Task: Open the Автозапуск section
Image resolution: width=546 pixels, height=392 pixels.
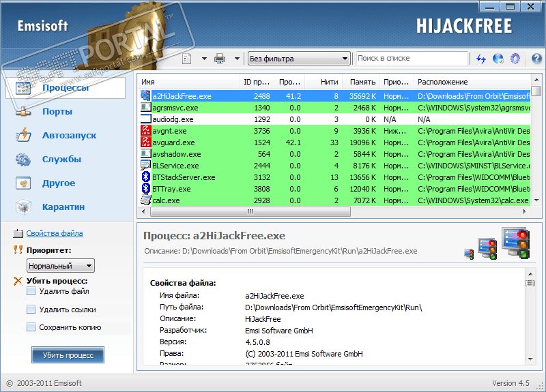Action: click(70, 135)
